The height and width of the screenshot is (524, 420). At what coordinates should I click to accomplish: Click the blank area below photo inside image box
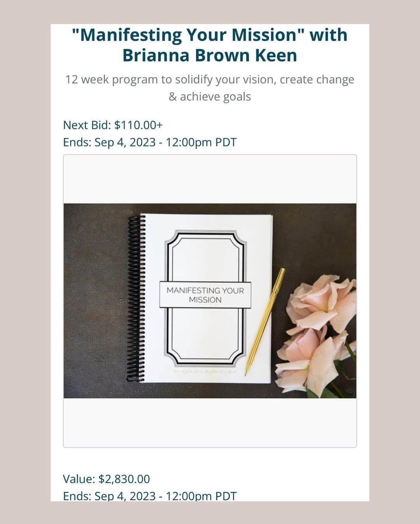pyautogui.click(x=210, y=423)
